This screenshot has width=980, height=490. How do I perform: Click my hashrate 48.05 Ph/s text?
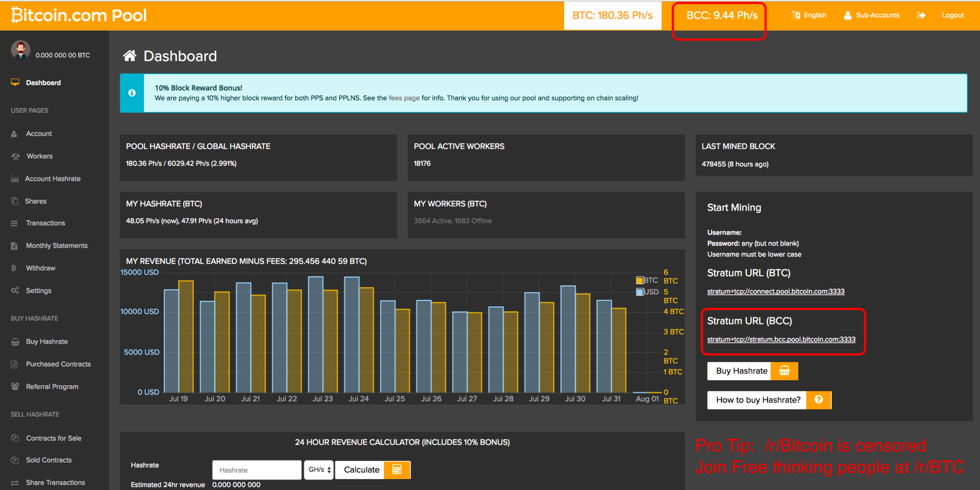tap(192, 221)
